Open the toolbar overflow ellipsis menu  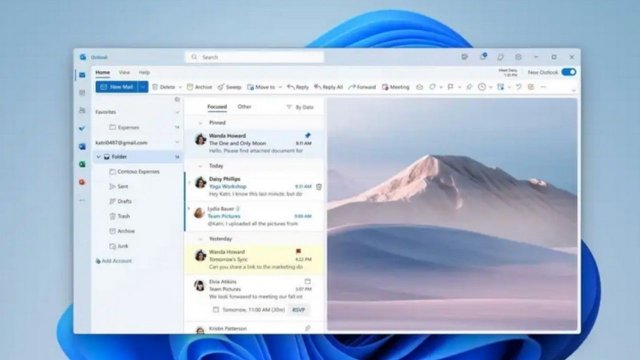pyautogui.click(x=543, y=87)
